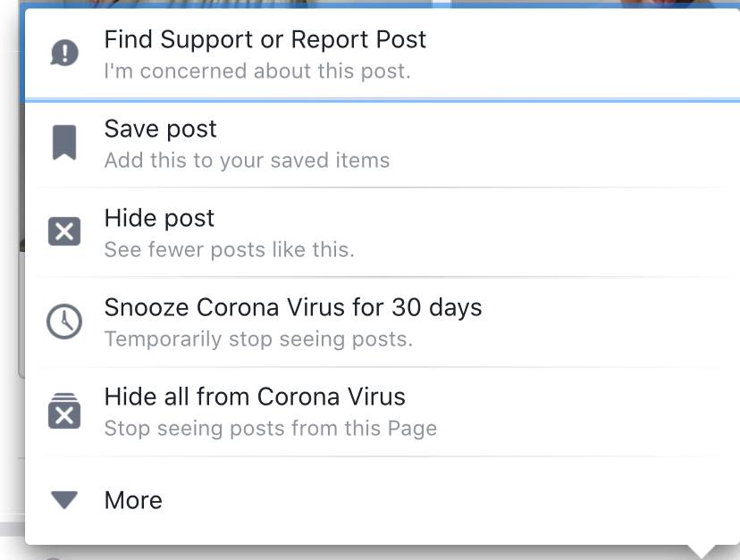Click the stacked X hide-all icon
Image resolution: width=740 pixels, height=560 pixels.
coord(64,411)
